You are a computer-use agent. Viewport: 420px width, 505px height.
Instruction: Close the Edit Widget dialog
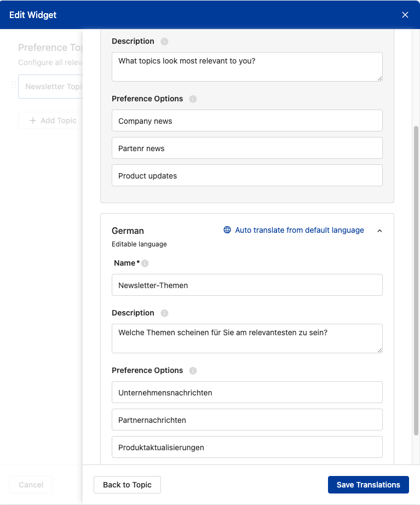[x=405, y=15]
